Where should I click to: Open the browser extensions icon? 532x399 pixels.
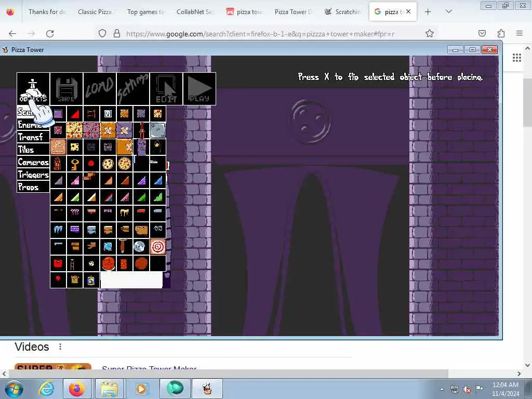pos(501,33)
